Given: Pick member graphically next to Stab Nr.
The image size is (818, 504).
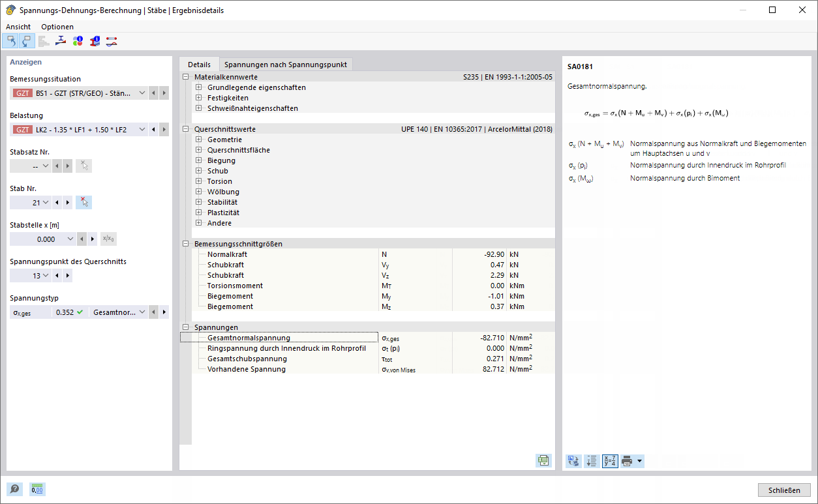Looking at the screenshot, I should coord(83,202).
